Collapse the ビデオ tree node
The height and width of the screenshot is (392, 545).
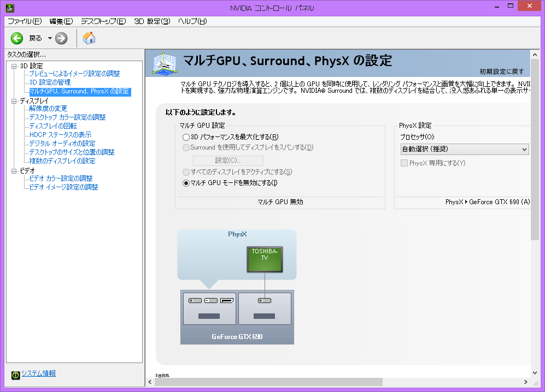coord(14,171)
